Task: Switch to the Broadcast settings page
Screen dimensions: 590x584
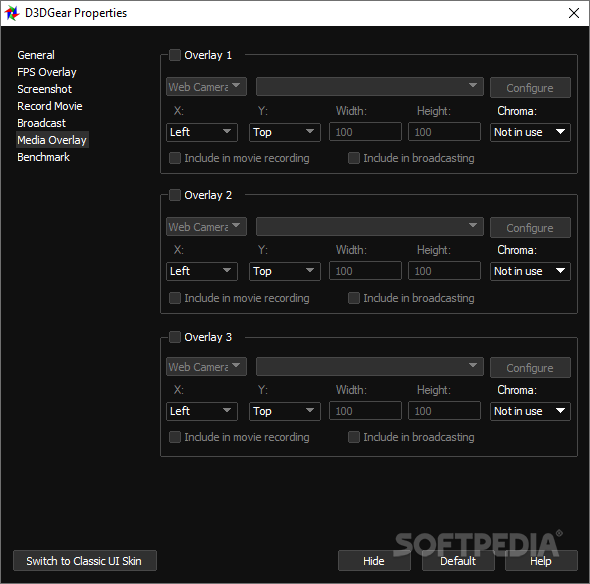Action: (41, 123)
